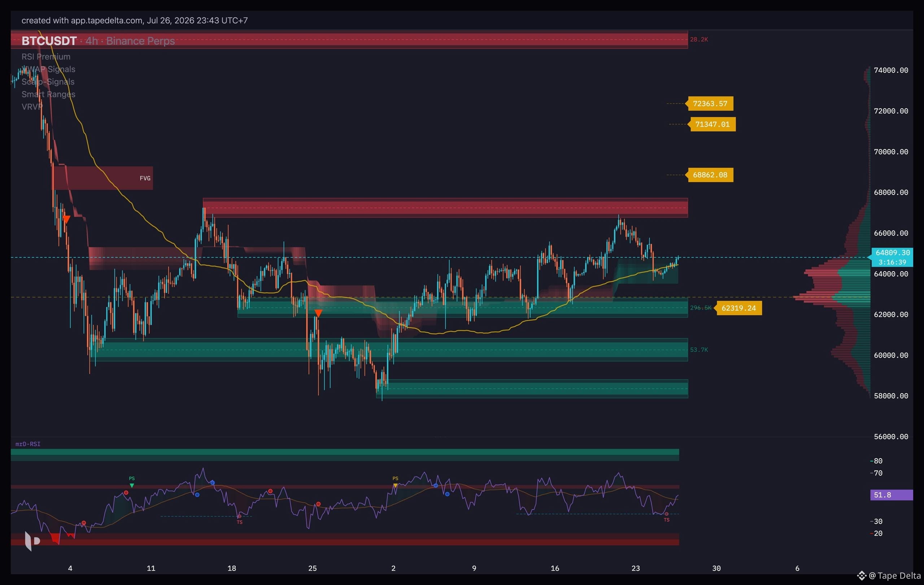The image size is (924, 585).
Task: Select the Smart Ranges indicator legend
Action: 48,94
